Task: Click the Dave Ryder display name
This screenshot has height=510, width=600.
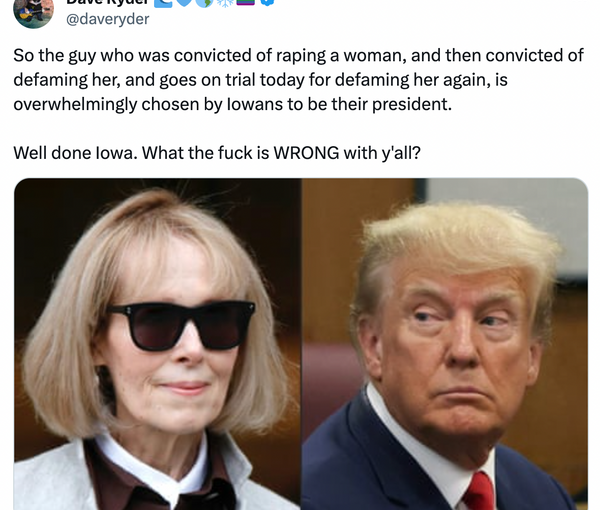Action: tap(107, 2)
